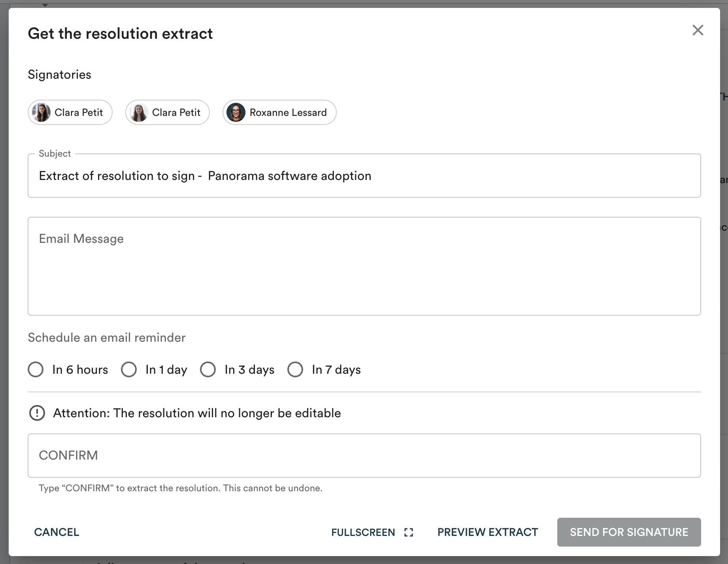
Task: Click the fullscreen expand icon
Action: 409,532
